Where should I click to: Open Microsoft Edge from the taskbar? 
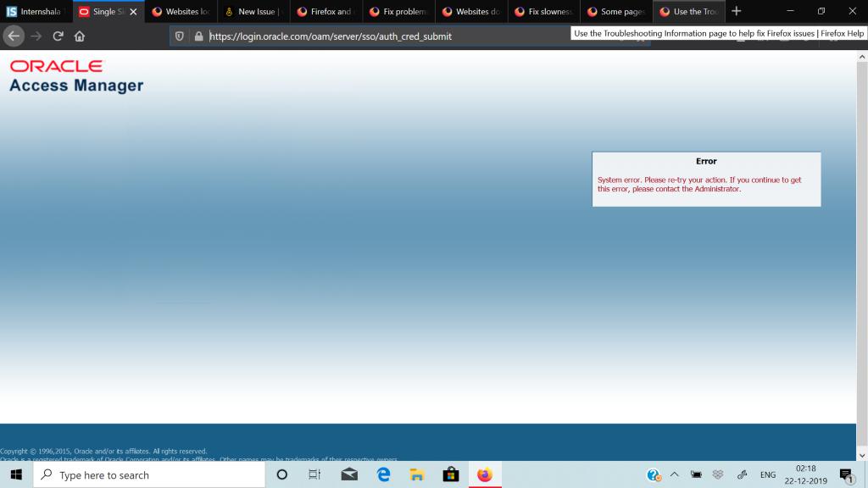[x=383, y=474]
